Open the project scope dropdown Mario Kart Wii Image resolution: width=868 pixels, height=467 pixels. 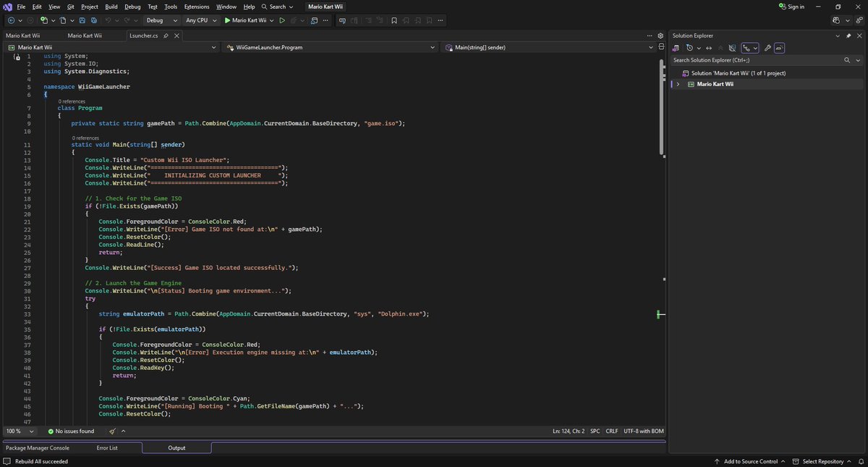click(111, 47)
